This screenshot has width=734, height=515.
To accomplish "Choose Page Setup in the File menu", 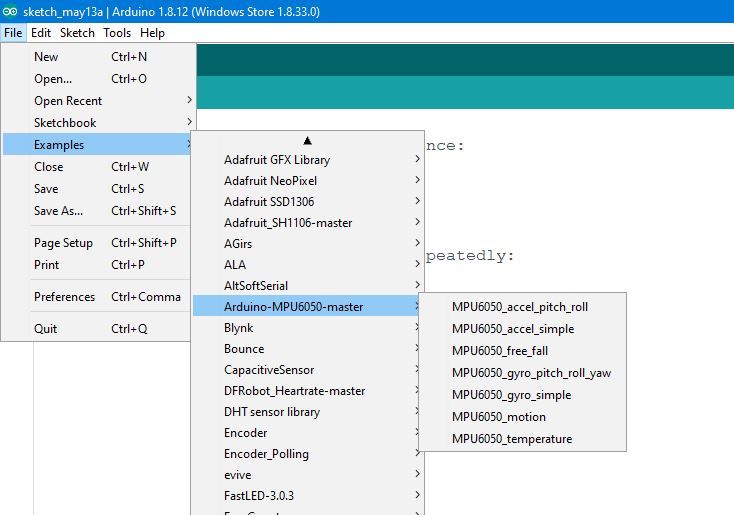I will [97, 243].
